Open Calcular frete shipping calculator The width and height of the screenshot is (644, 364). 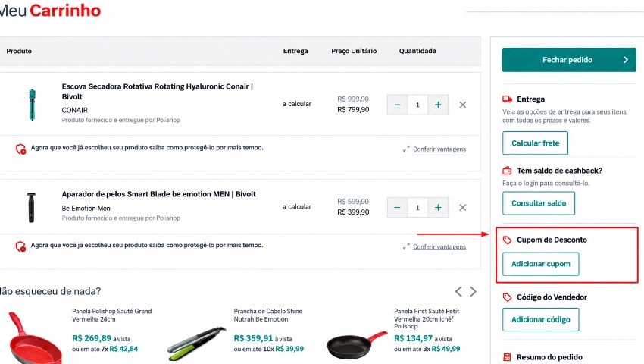point(535,143)
